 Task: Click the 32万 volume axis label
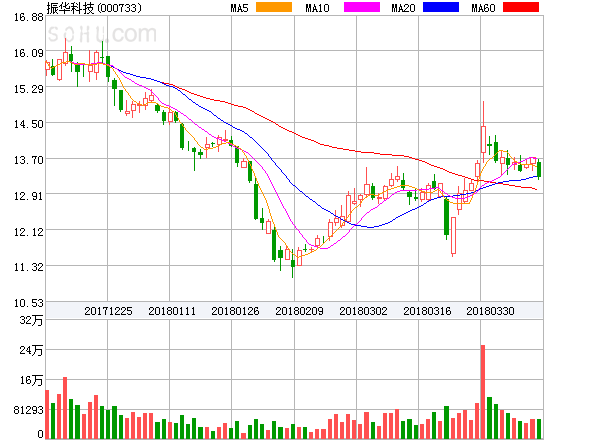(x=31, y=320)
